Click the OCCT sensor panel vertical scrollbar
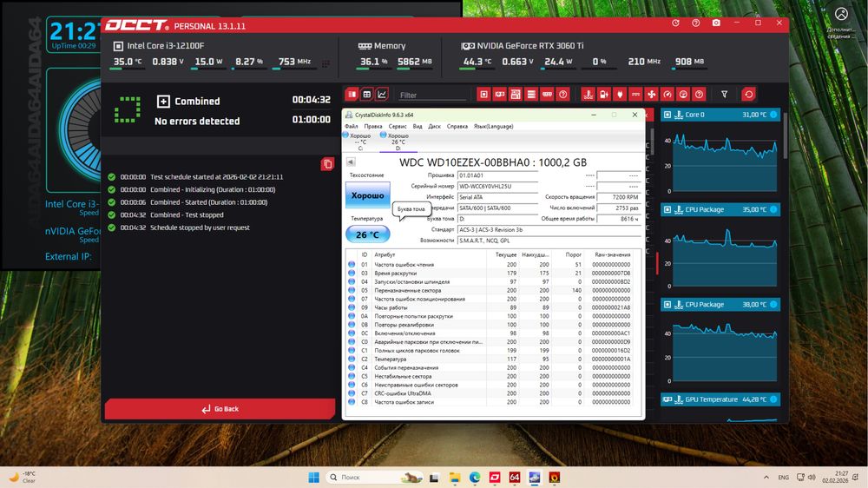This screenshot has height=488, width=868. click(x=786, y=137)
